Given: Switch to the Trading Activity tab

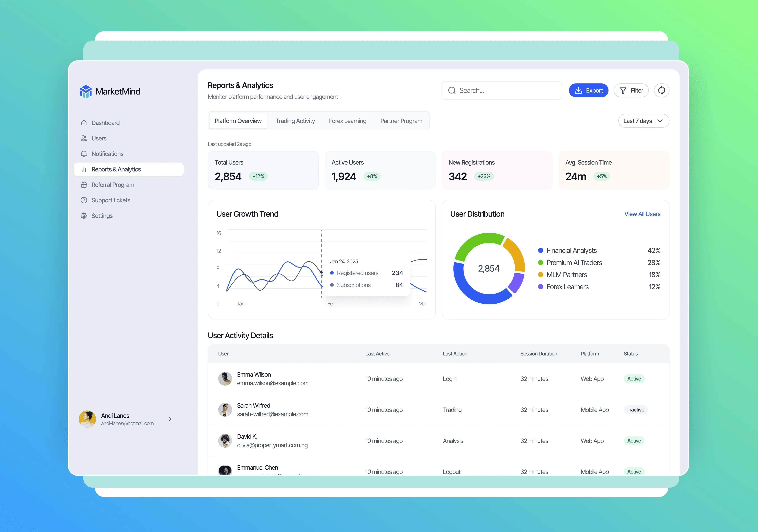Looking at the screenshot, I should [295, 121].
